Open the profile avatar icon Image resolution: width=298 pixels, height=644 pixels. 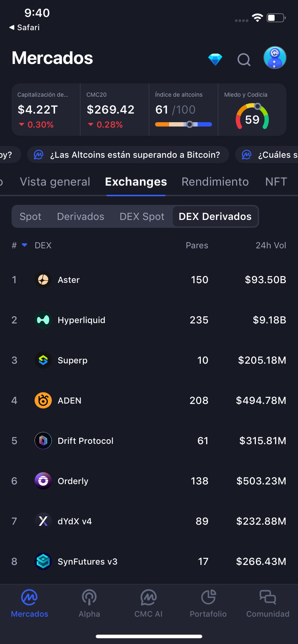pyautogui.click(x=275, y=58)
